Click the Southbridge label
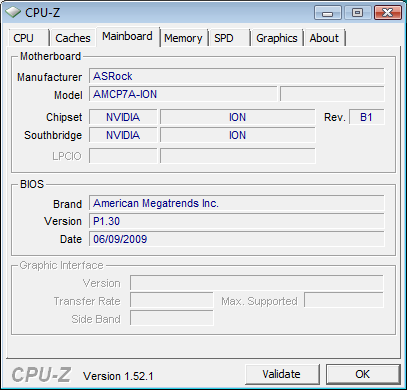This screenshot has height=390, width=407. pyautogui.click(x=53, y=135)
